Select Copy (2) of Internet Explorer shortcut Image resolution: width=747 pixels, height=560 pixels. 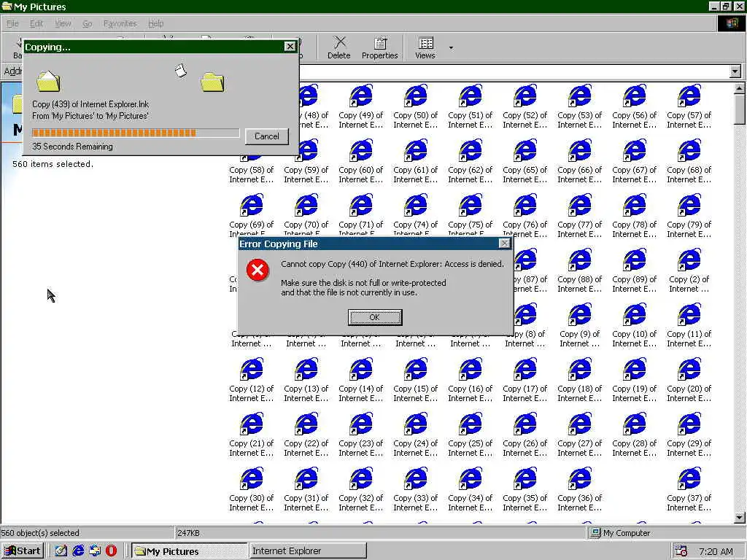pyautogui.click(x=689, y=271)
